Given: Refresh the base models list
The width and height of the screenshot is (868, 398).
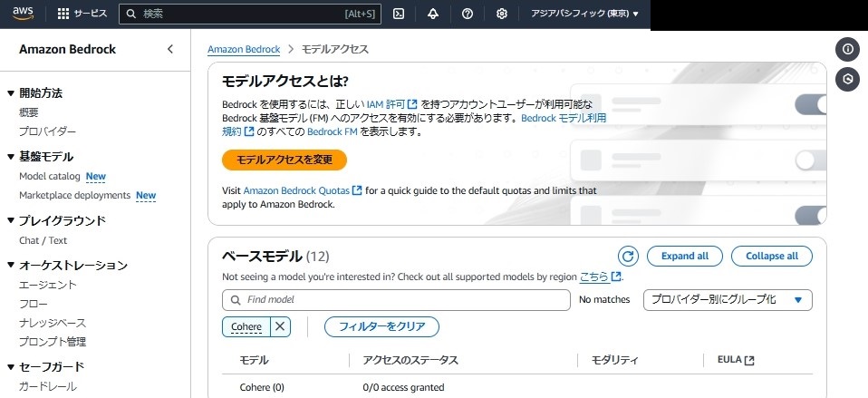Looking at the screenshot, I should 628,257.
